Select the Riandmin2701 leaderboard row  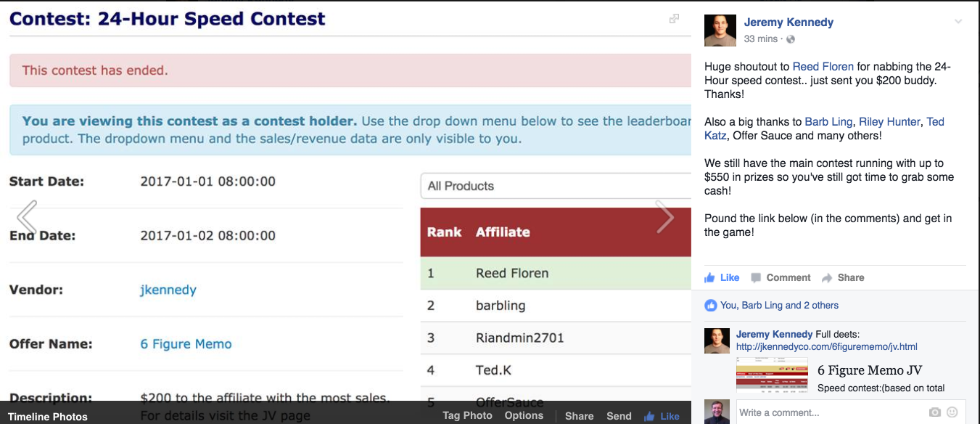pyautogui.click(x=556, y=338)
